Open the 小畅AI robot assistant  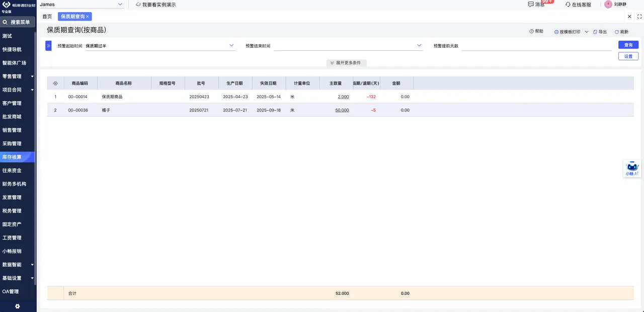tap(632, 168)
